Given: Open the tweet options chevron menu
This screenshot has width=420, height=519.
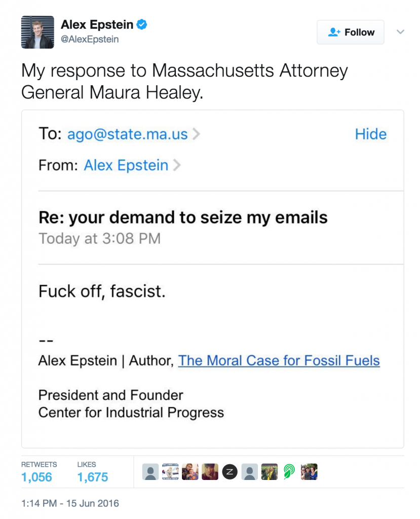Looking at the screenshot, I should [400, 32].
